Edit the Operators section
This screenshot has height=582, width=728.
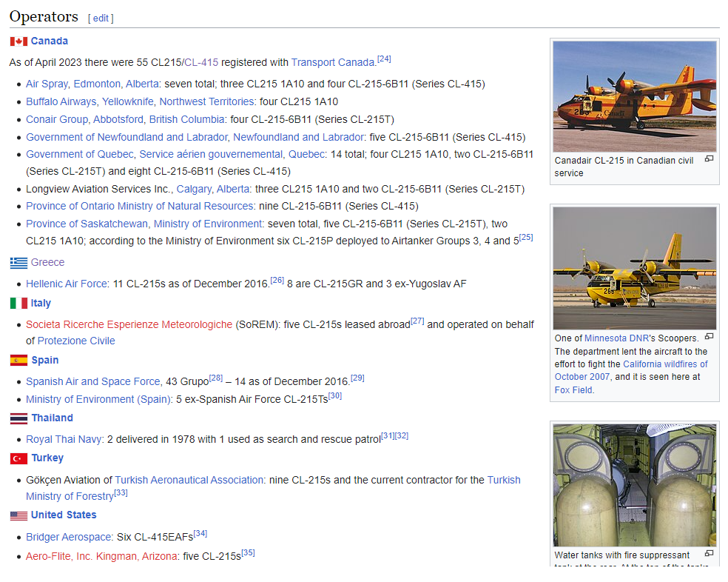[101, 18]
